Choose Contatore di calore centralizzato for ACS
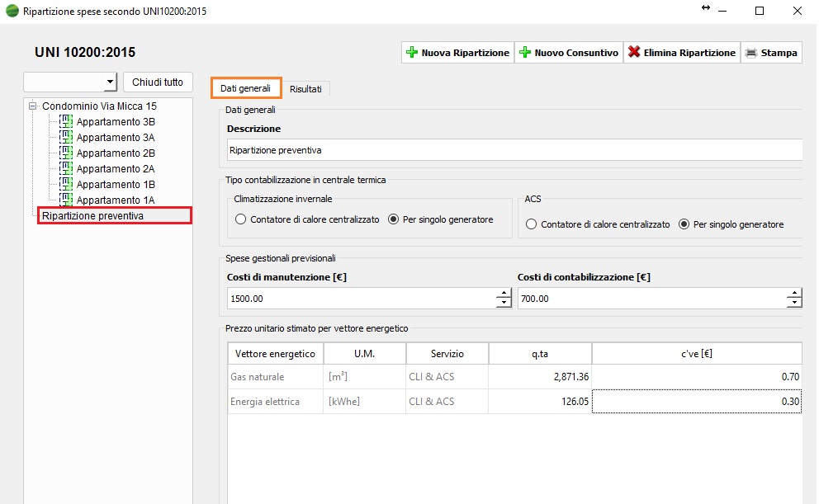Viewport: 819px width, 504px height. 532,224
